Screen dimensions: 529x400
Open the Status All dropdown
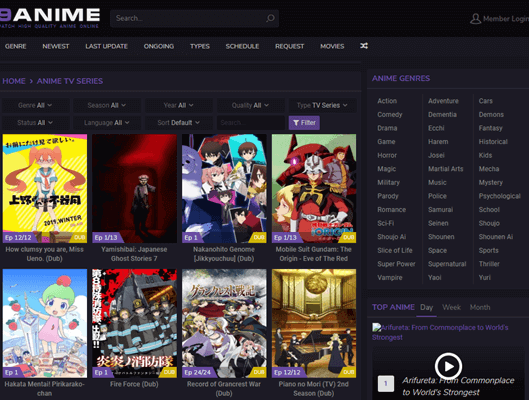click(35, 123)
